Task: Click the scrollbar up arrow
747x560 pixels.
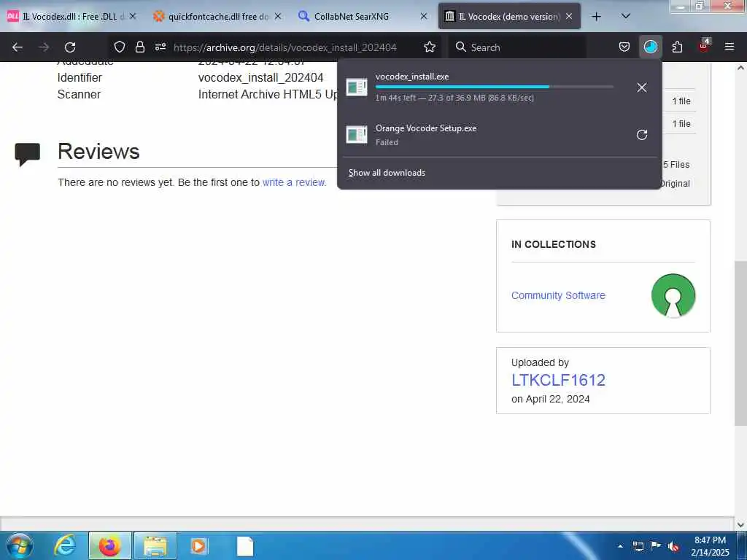Action: (x=740, y=68)
